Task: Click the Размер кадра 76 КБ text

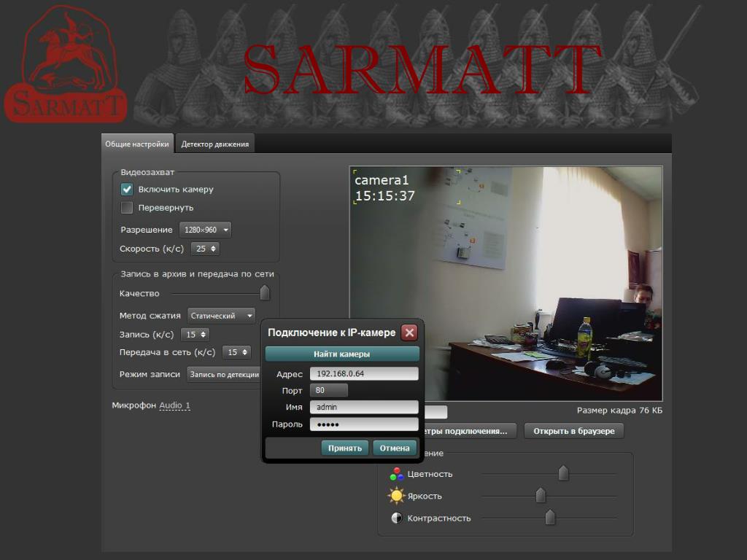Action: pos(619,411)
